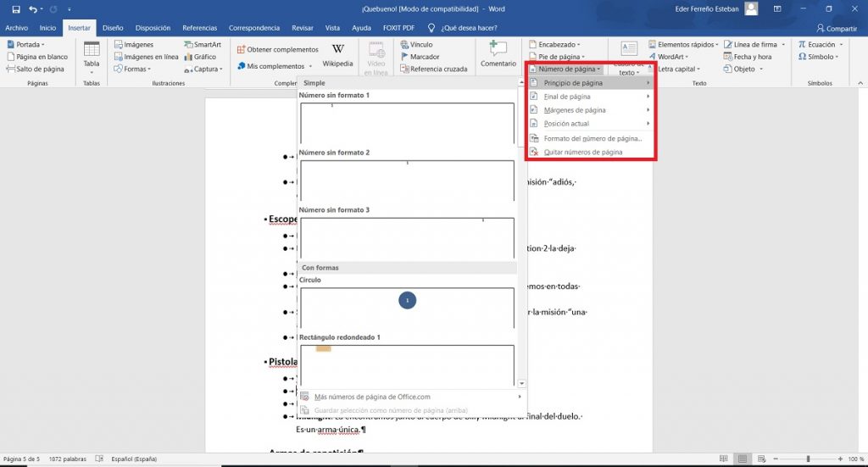868x467 pixels.
Task: Add a bookmark with Marcador
Action: [x=420, y=57]
